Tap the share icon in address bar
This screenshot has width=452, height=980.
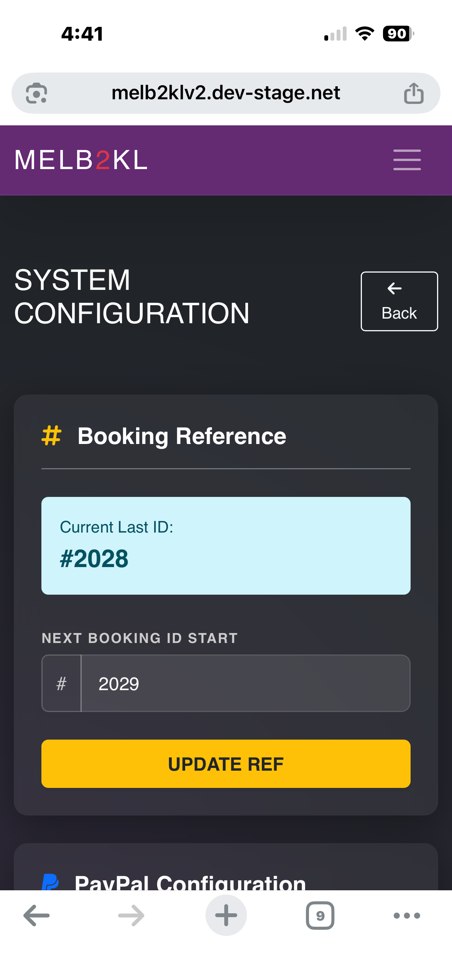414,93
